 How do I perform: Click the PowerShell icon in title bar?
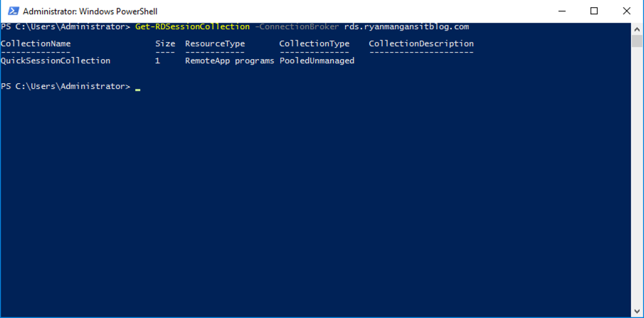tap(14, 11)
